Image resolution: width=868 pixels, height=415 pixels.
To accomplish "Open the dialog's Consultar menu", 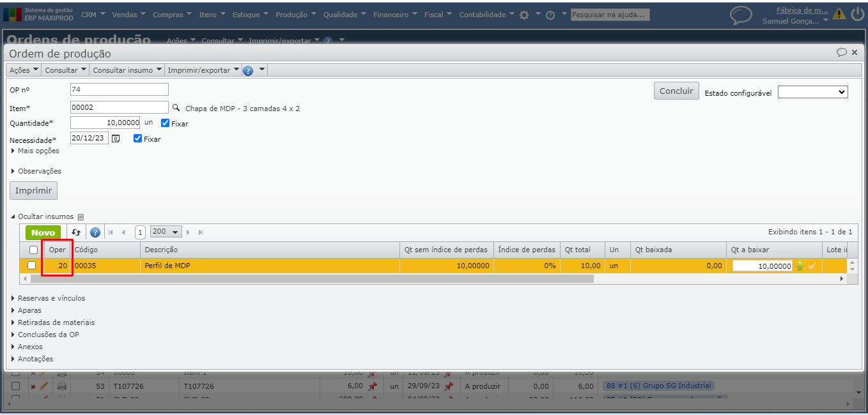I will (x=65, y=70).
